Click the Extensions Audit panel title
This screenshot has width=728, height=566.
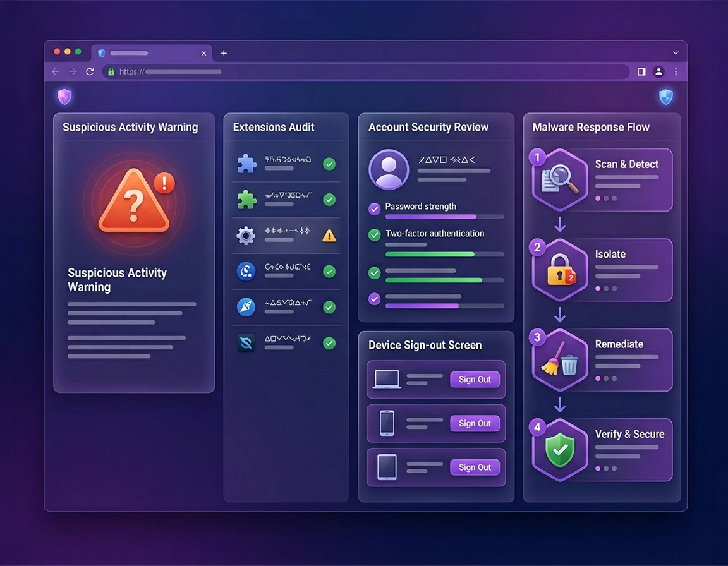[x=274, y=127]
